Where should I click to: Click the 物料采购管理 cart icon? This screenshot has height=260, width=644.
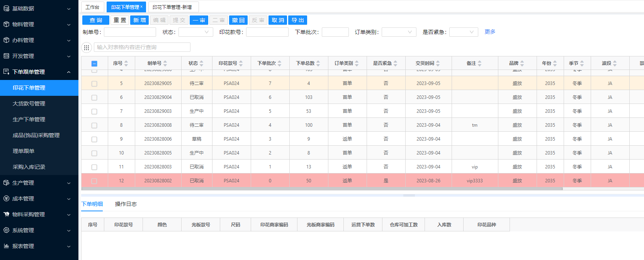6,214
